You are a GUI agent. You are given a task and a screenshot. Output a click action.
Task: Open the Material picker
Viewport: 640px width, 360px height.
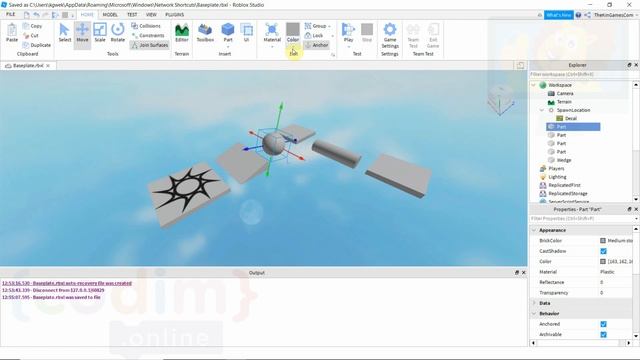[x=272, y=32]
